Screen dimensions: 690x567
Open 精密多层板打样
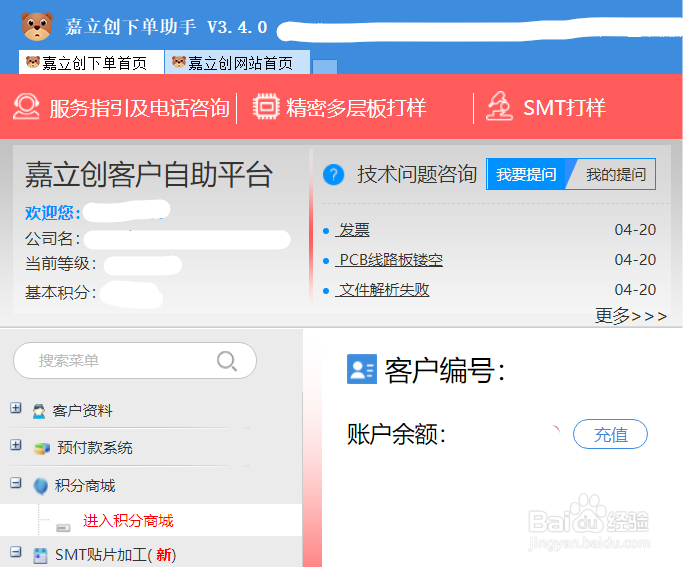356,108
